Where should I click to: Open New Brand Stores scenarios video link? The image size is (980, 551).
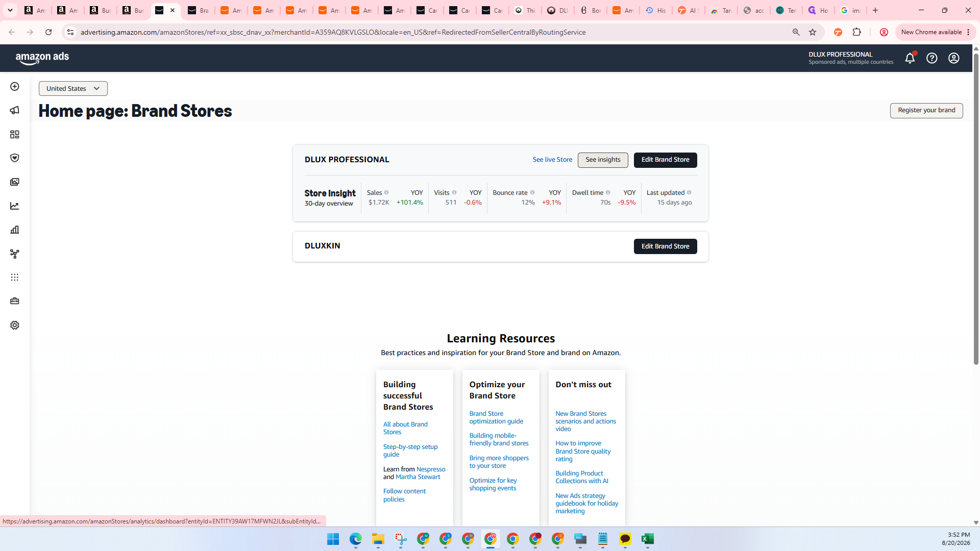(585, 421)
